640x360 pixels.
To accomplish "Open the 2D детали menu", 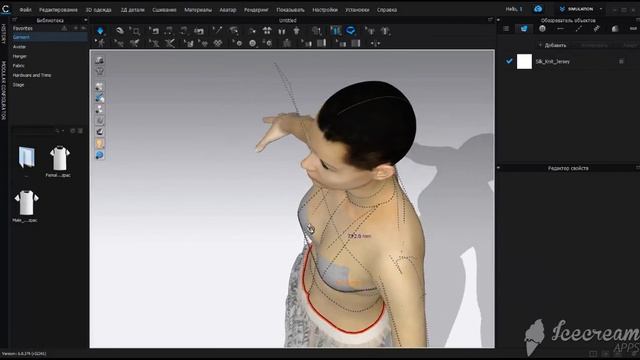I will tap(132, 10).
